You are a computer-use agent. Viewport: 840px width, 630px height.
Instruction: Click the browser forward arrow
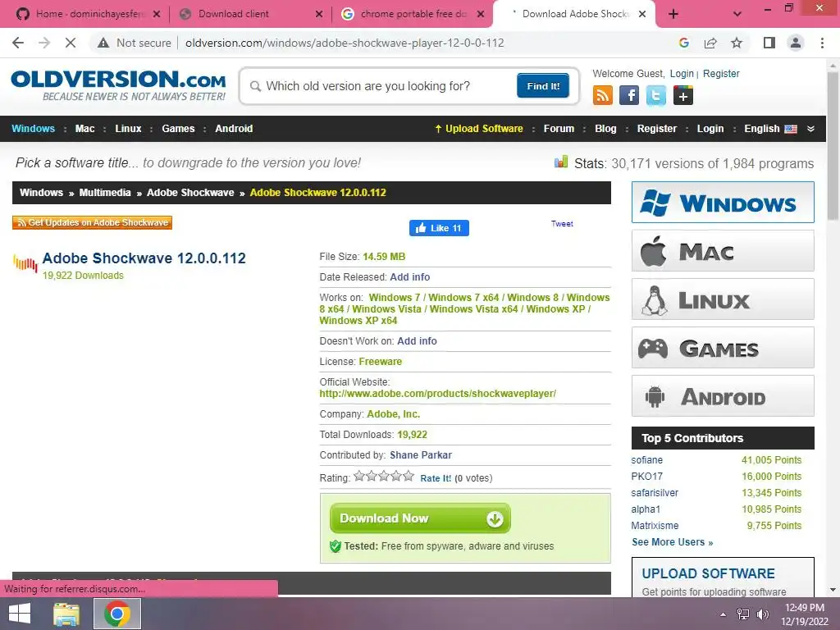pyautogui.click(x=44, y=43)
